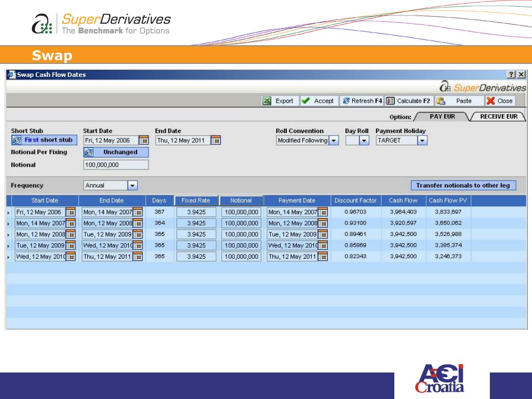Open calendar for end date Tue, 12 May 2009
The height and width of the screenshot is (399, 532).
137,234
